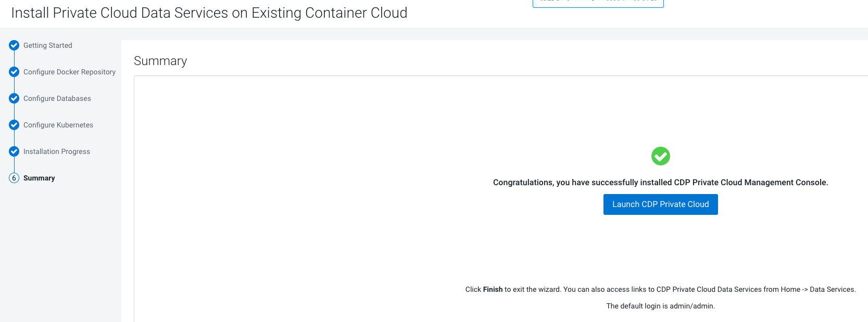Viewport: 868px width, 322px height.
Task: Click the Install Private Cloud Data Services title
Action: [x=209, y=13]
